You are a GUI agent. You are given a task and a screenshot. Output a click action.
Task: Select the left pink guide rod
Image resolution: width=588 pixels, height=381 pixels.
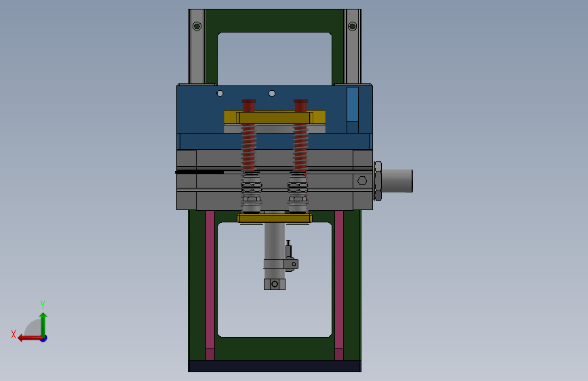(210, 285)
